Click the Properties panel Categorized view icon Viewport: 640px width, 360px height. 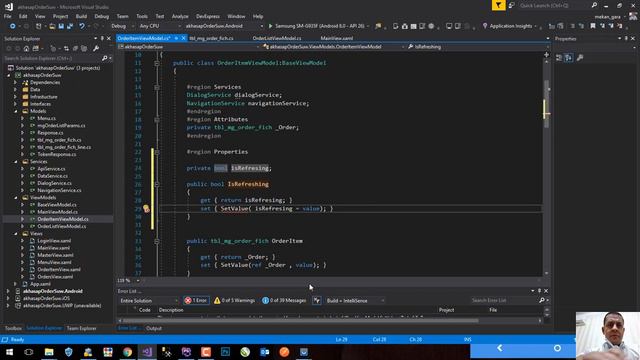coord(559,58)
